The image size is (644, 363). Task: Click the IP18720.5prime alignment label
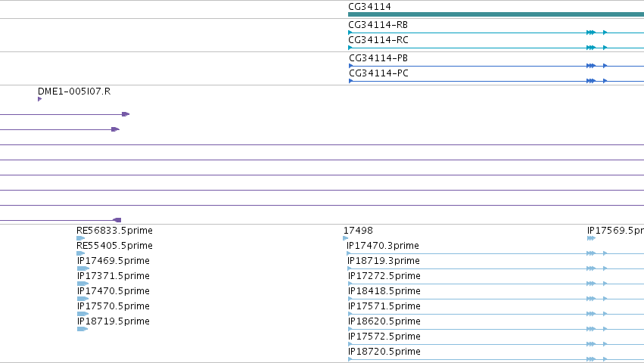384,352
